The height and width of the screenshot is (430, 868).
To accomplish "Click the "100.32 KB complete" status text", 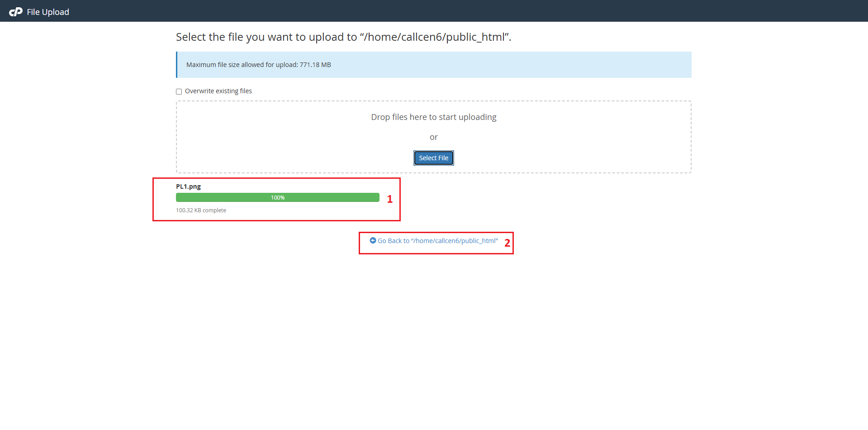I will [201, 210].
